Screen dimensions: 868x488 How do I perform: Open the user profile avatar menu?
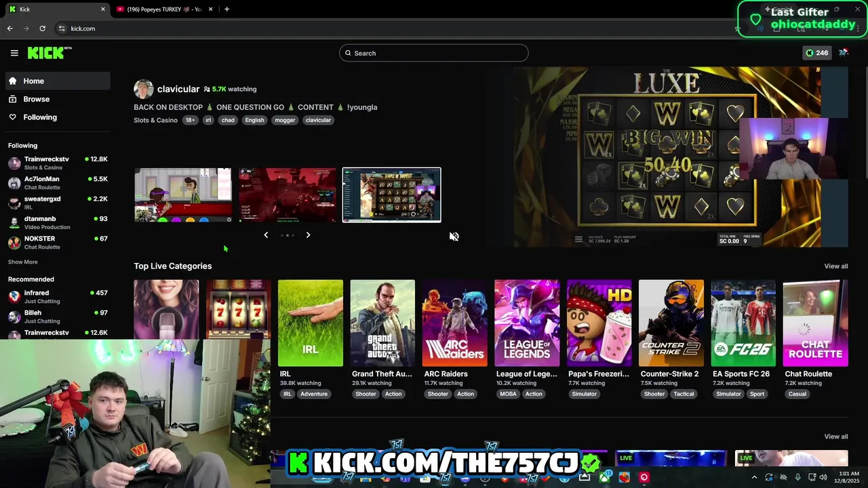coord(843,53)
